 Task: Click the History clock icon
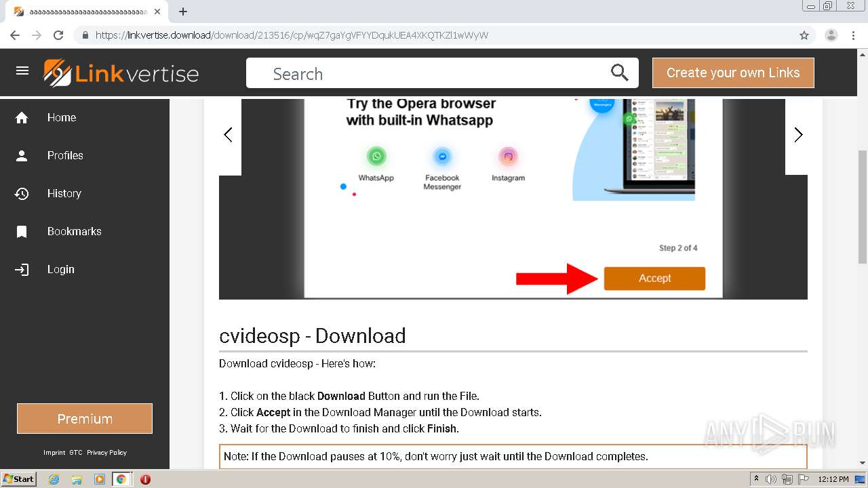[22, 194]
